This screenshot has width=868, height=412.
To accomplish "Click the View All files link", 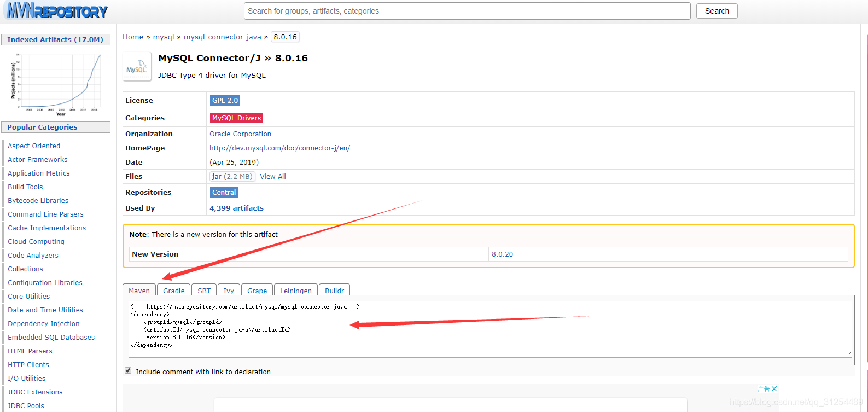I will [x=273, y=177].
